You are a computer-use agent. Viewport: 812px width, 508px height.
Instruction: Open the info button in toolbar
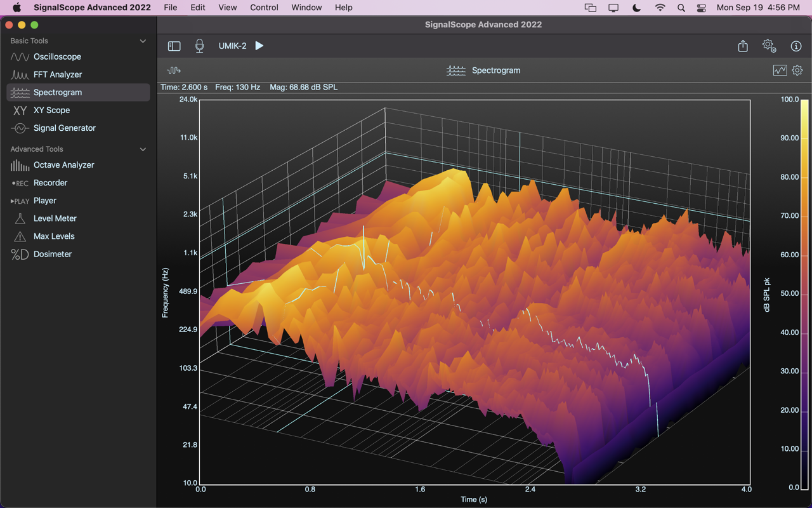[796, 46]
